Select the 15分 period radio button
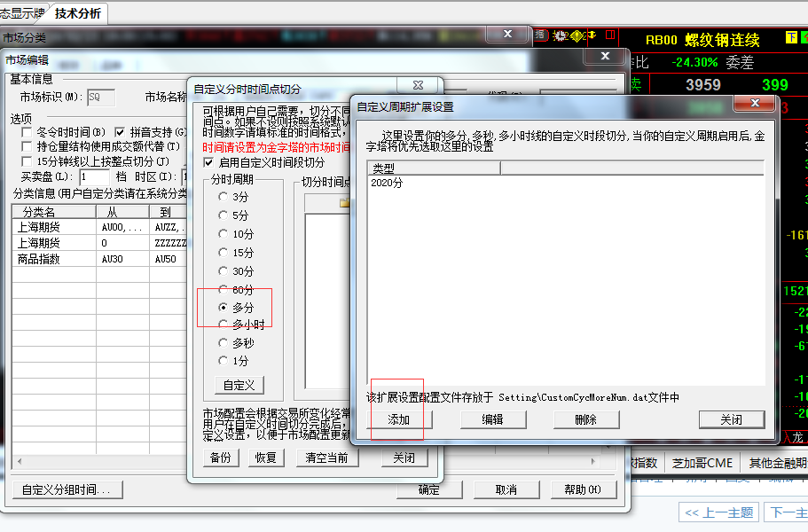Image resolution: width=808 pixels, height=532 pixels. tap(223, 253)
